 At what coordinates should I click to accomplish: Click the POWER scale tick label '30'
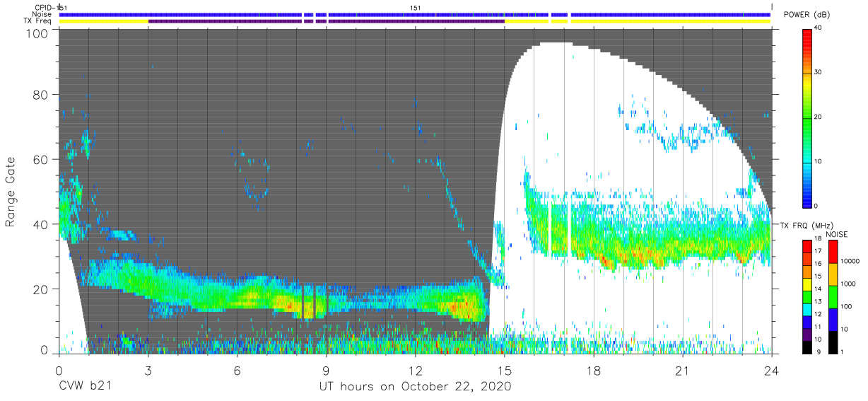(x=819, y=72)
